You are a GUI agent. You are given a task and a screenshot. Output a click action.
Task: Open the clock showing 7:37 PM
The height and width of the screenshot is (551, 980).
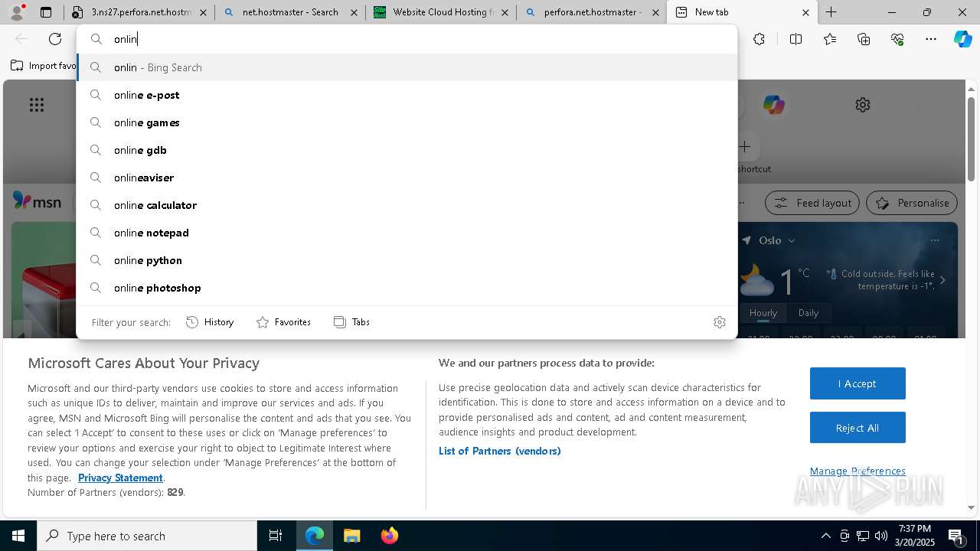[x=916, y=536]
